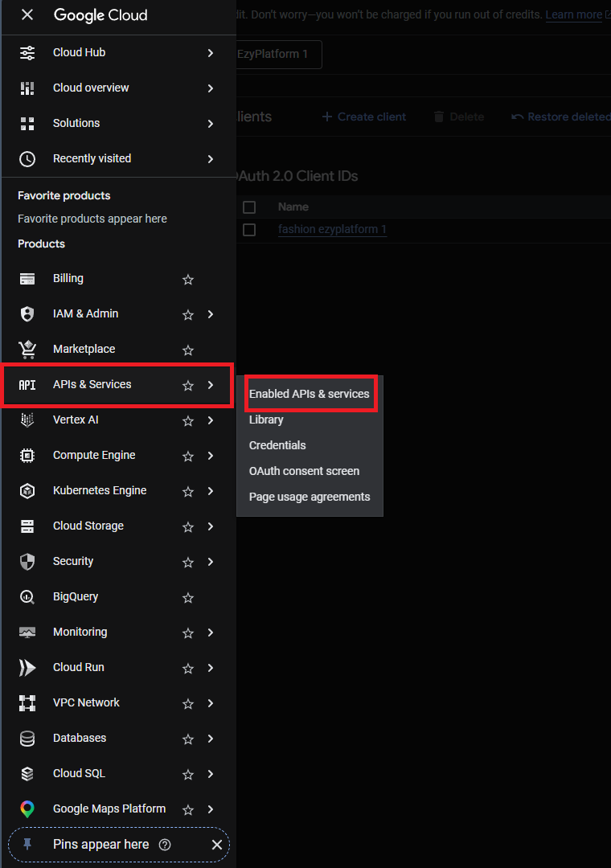The image size is (611, 868).
Task: Toggle the favorite star for Compute Engine
Action: [x=188, y=456]
